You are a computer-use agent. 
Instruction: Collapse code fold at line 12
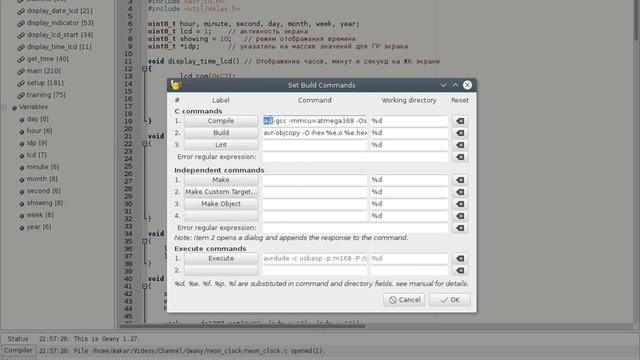[144, 69]
